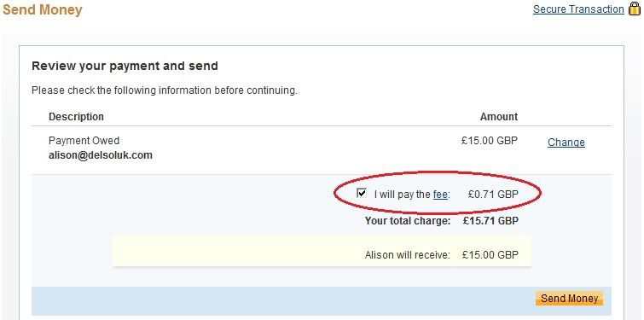Open the Secure Transaction link
This screenshot has width=644, height=320.
pos(578,9)
